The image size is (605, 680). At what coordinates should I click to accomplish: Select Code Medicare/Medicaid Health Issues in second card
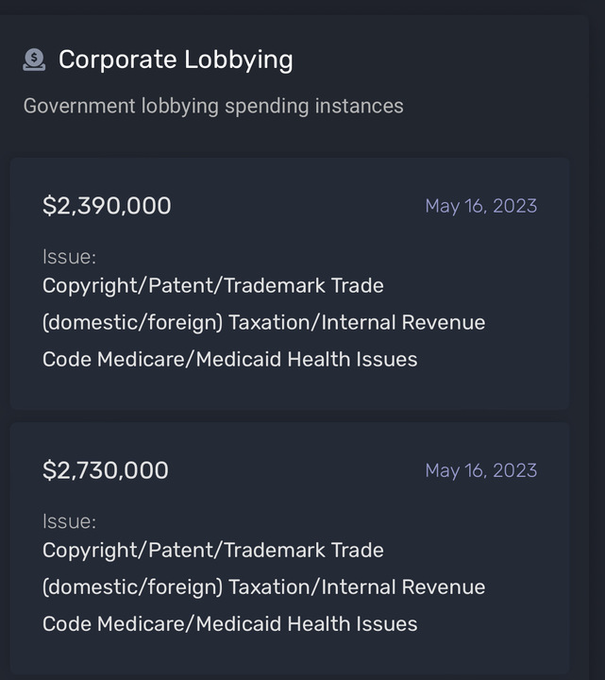click(x=230, y=624)
